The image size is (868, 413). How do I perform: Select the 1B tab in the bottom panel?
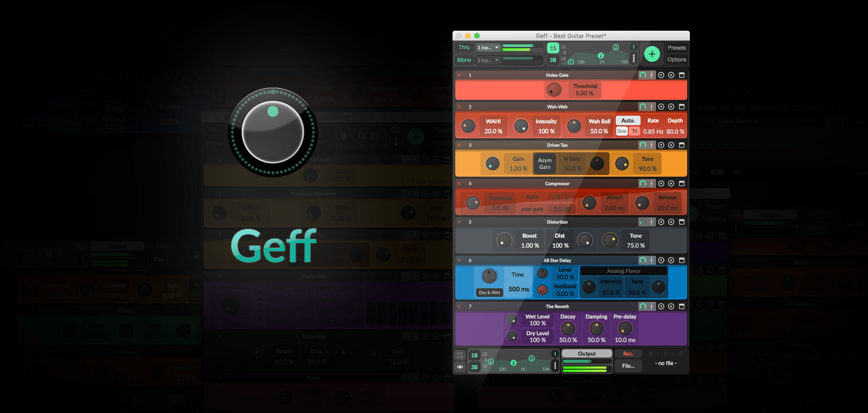[x=474, y=355]
